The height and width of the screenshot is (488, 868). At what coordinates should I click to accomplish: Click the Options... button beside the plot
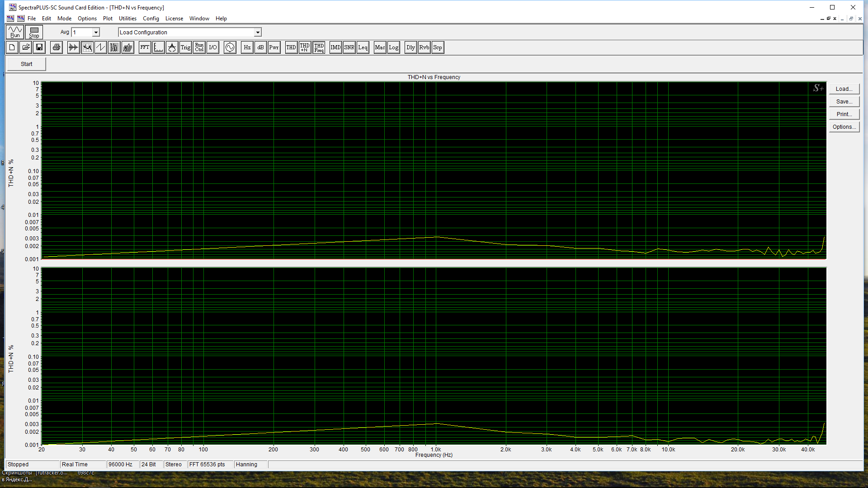(844, 127)
